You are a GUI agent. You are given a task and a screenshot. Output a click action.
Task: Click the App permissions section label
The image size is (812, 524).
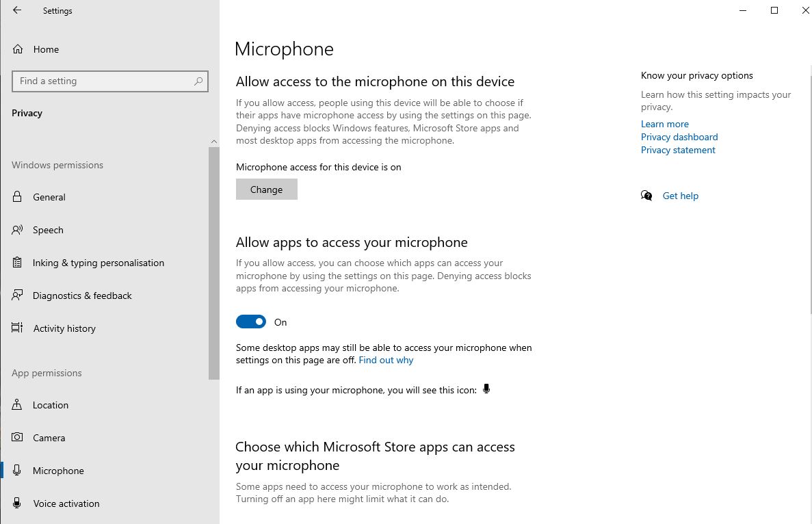47,373
